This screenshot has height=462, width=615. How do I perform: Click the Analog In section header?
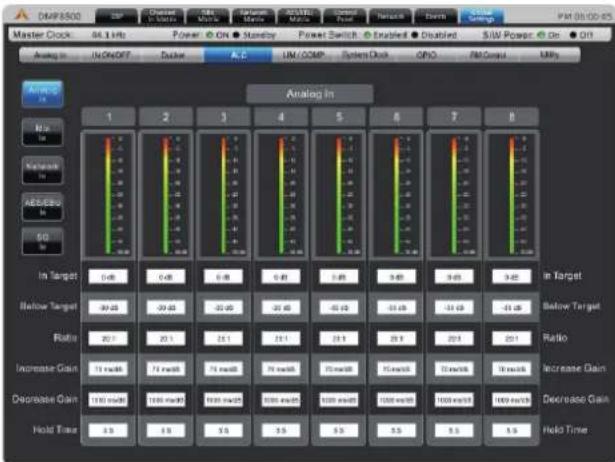310,94
